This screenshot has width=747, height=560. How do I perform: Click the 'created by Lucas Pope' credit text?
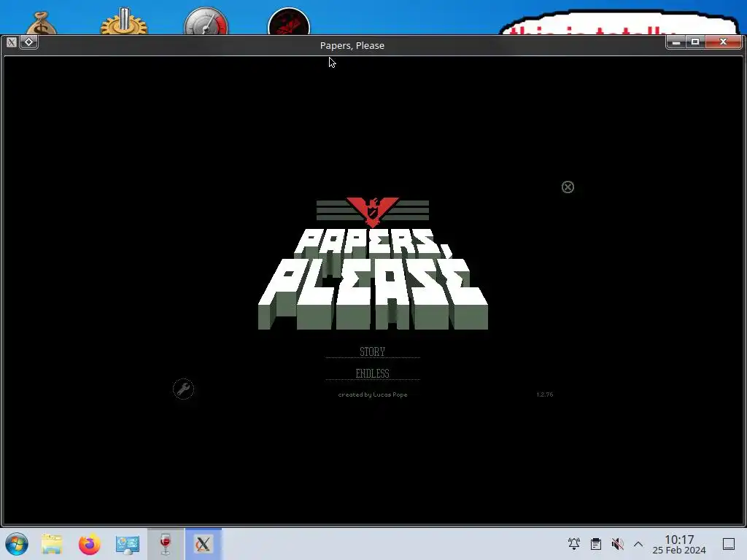coord(373,394)
